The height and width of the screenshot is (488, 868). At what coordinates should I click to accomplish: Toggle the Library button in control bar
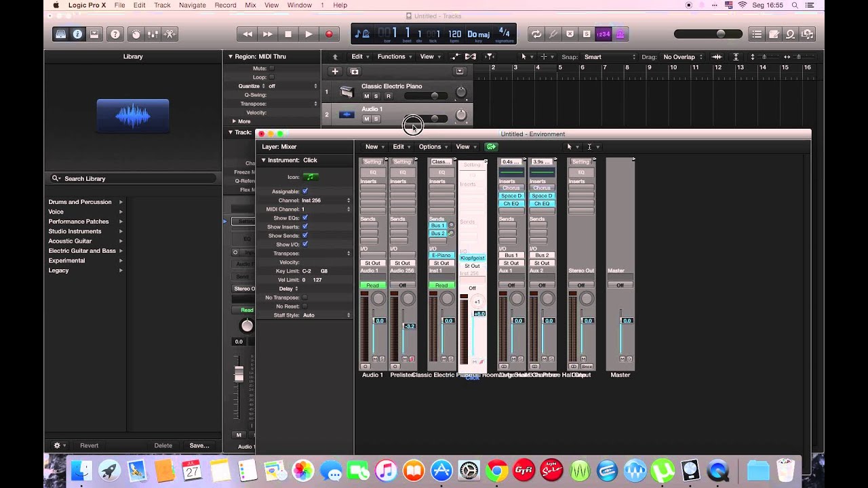pos(61,34)
